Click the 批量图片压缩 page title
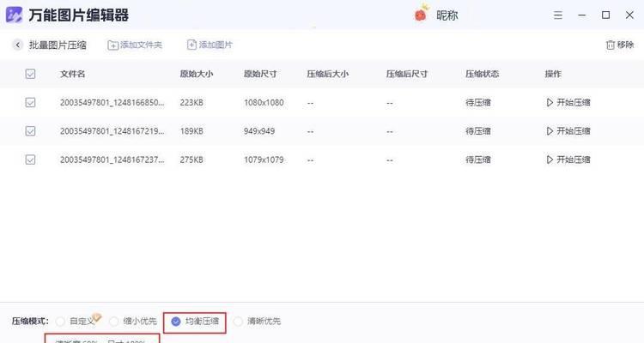Viewport: 644px width, 343px height. (58, 45)
